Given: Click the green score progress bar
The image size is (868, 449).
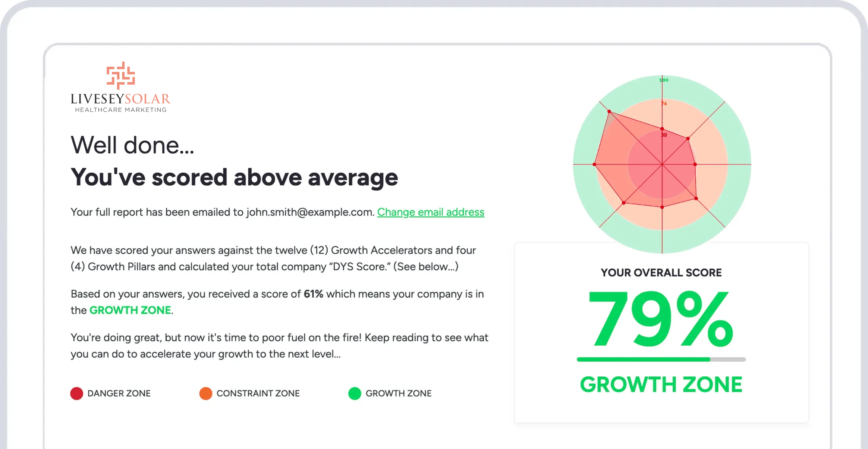Looking at the screenshot, I should pos(661,359).
